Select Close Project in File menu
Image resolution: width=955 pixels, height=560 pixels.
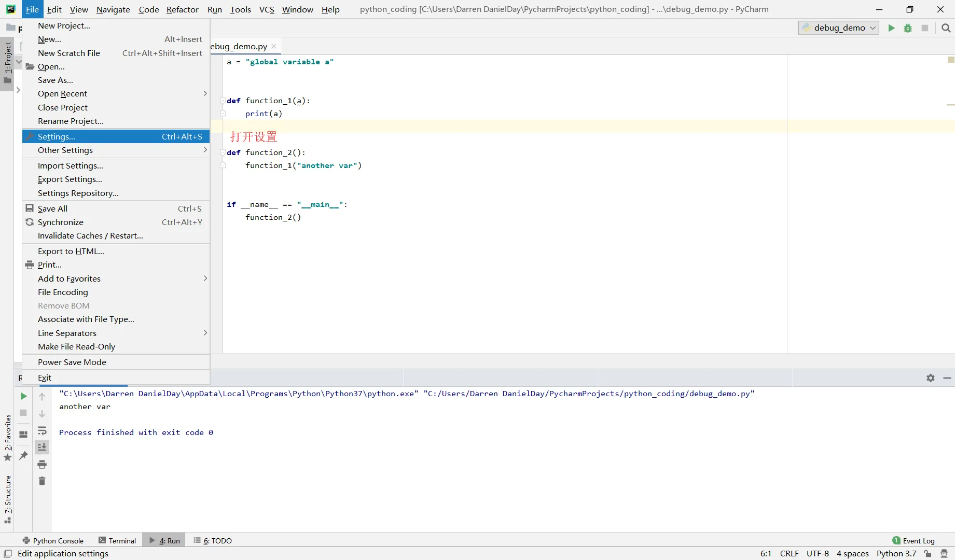[116, 107]
